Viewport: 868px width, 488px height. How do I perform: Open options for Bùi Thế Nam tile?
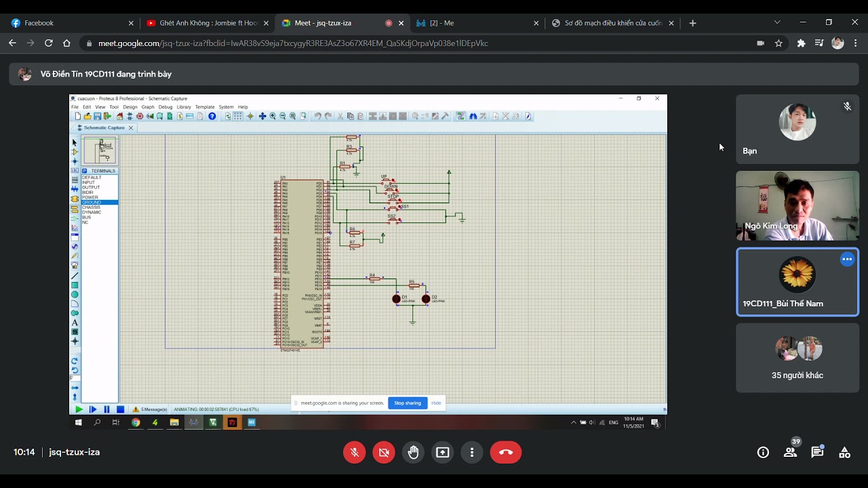tap(847, 260)
